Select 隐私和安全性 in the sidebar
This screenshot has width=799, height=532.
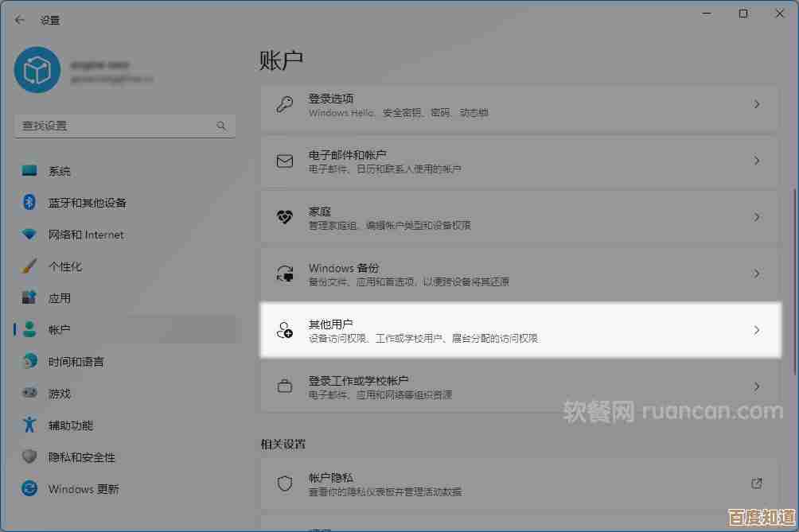coord(28,456)
